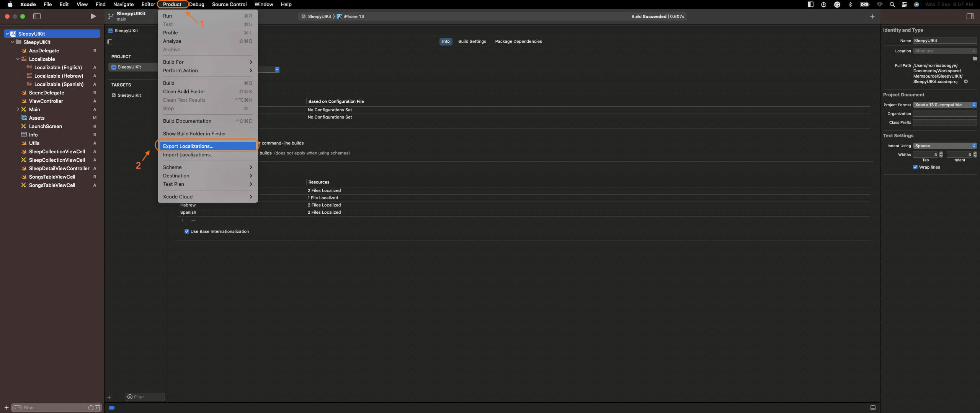Choose Import Localizations from the menu
Screen dimensions: 980x413
(188, 154)
